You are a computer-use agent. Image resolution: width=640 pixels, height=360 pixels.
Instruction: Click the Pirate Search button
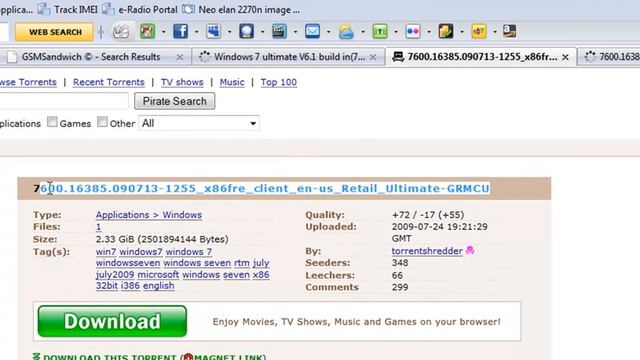175,101
